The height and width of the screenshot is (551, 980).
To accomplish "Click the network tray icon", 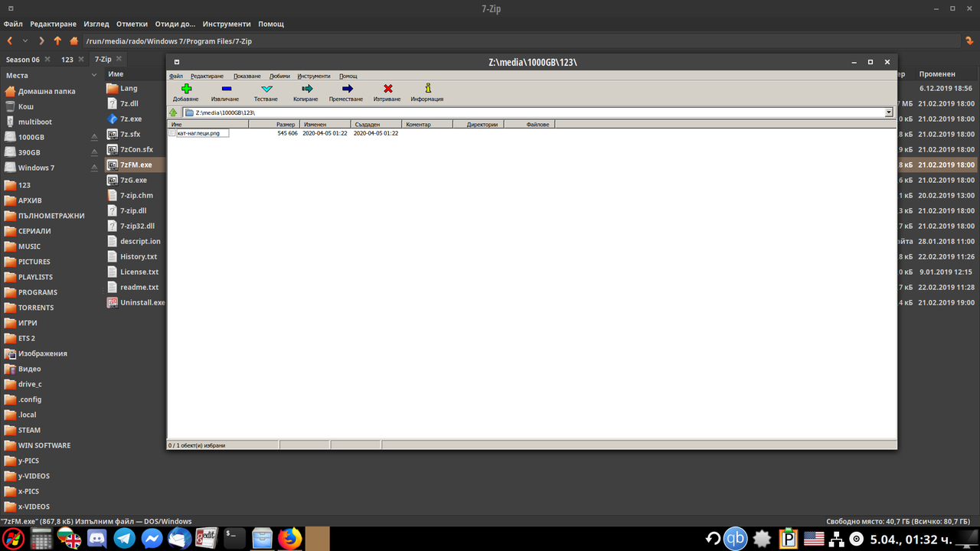I will pos(837,539).
